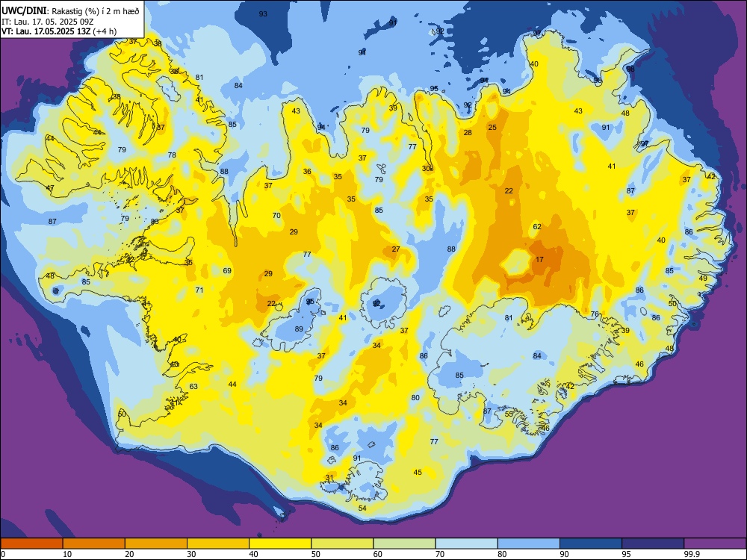Click the purple legend swatch above 99.9

pos(715,544)
